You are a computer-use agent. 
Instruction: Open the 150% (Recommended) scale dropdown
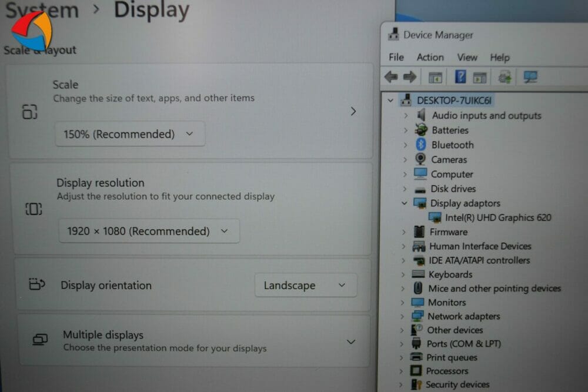(x=130, y=134)
